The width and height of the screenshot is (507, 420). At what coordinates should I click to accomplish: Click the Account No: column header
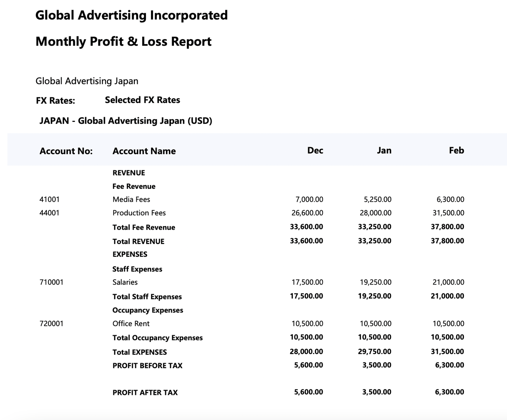click(x=66, y=151)
